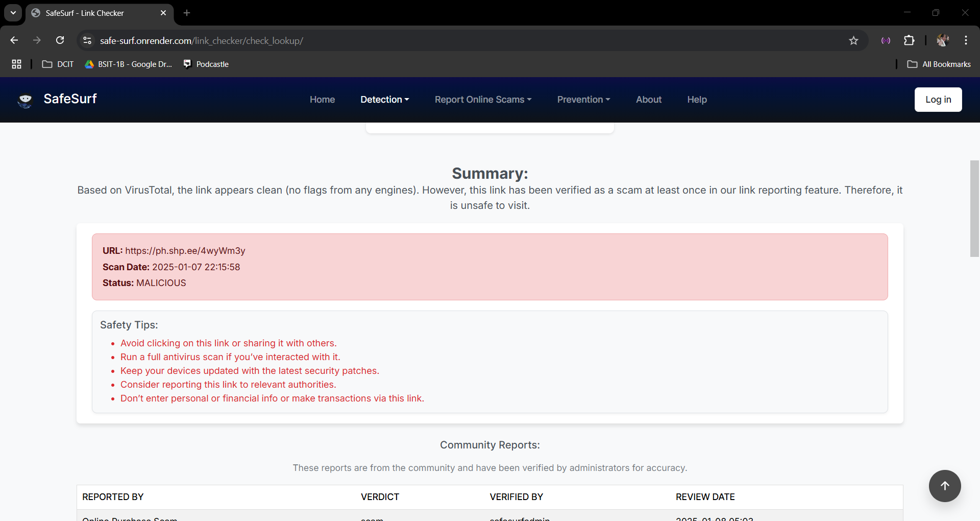Expand the Detection dropdown menu

[385, 100]
